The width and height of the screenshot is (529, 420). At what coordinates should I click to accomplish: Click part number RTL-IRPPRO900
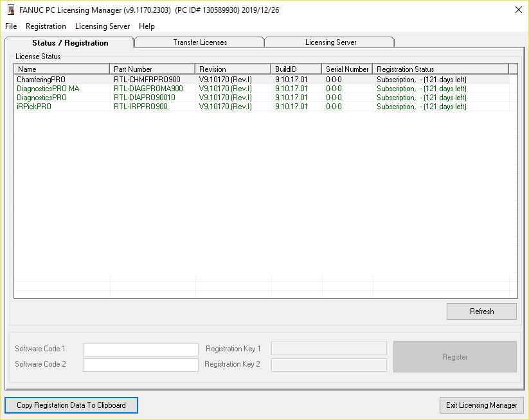point(140,107)
